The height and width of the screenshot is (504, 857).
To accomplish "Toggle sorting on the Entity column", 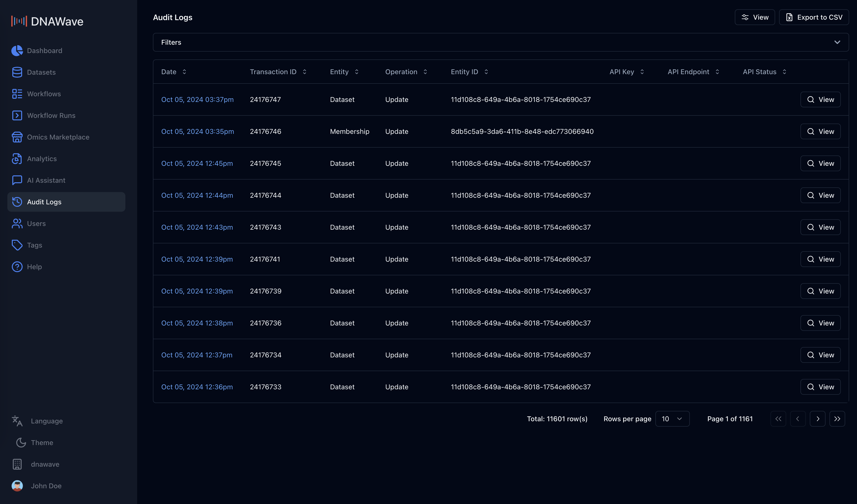I will click(357, 72).
